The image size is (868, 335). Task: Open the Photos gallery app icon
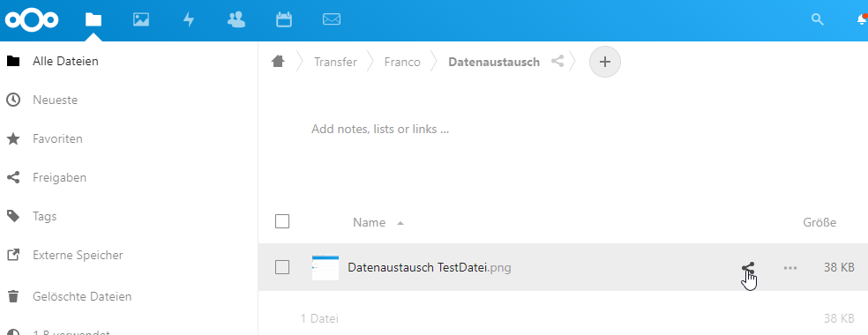[141, 20]
